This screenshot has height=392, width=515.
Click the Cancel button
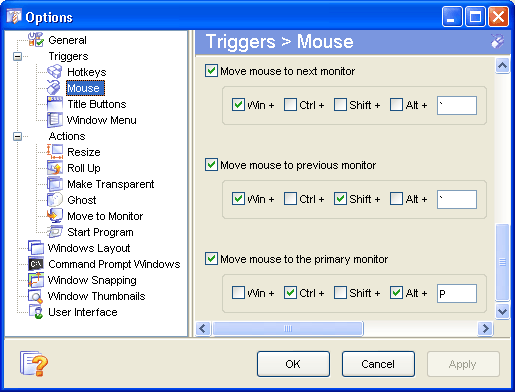378,364
